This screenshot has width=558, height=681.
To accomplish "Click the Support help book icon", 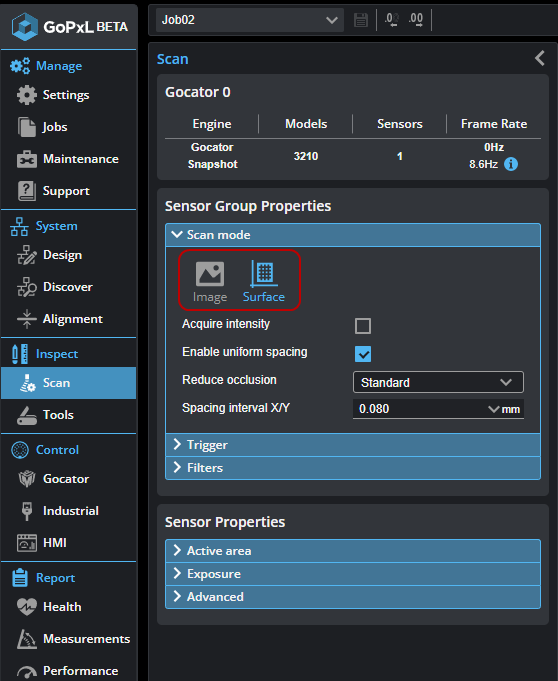I will click(27, 191).
